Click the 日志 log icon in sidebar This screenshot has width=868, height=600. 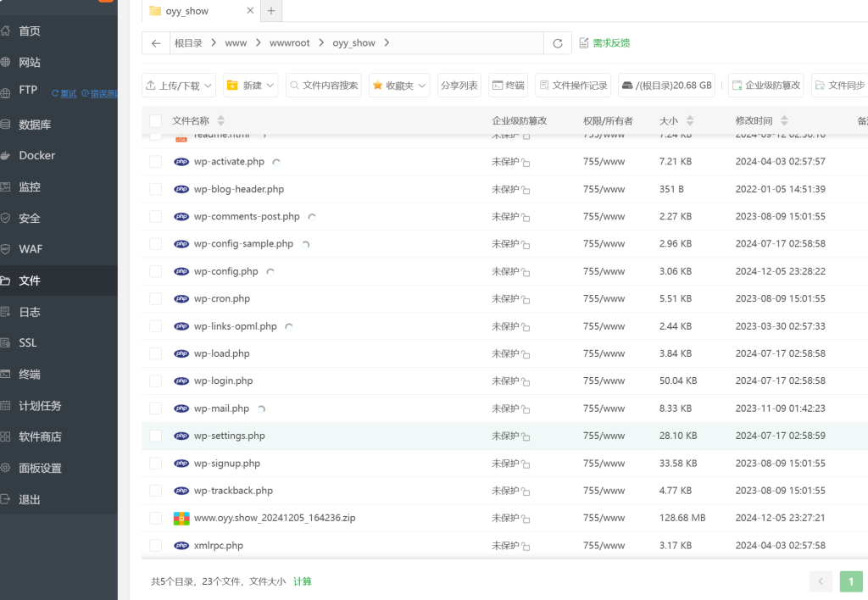tap(6, 312)
